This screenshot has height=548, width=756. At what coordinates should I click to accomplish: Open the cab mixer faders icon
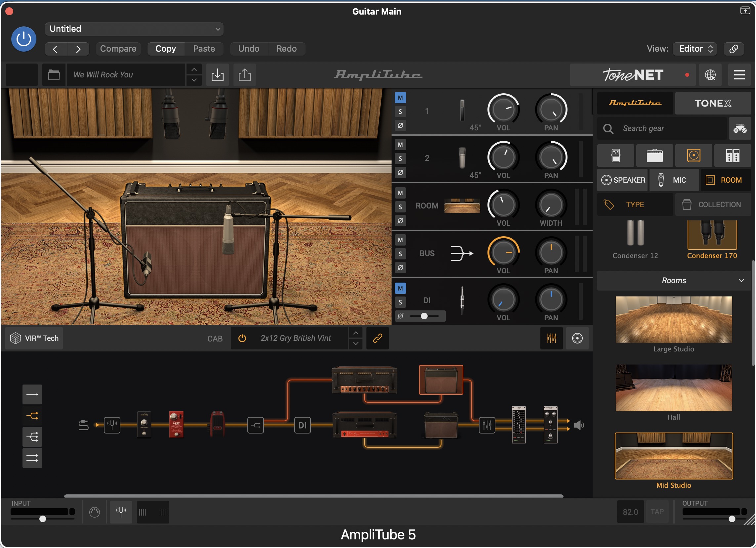[551, 339]
